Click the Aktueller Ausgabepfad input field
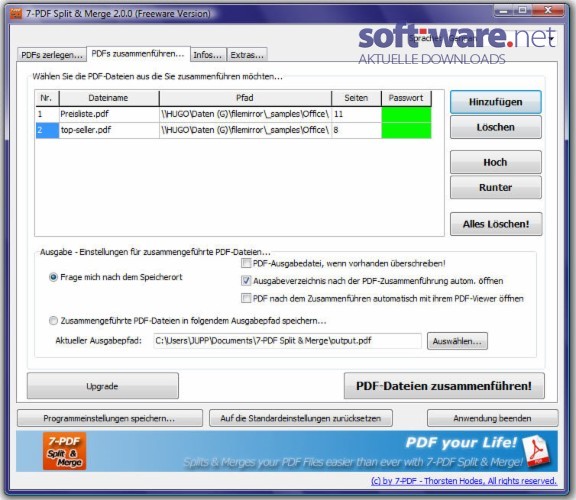Viewport: 576px width, 500px height. (287, 341)
